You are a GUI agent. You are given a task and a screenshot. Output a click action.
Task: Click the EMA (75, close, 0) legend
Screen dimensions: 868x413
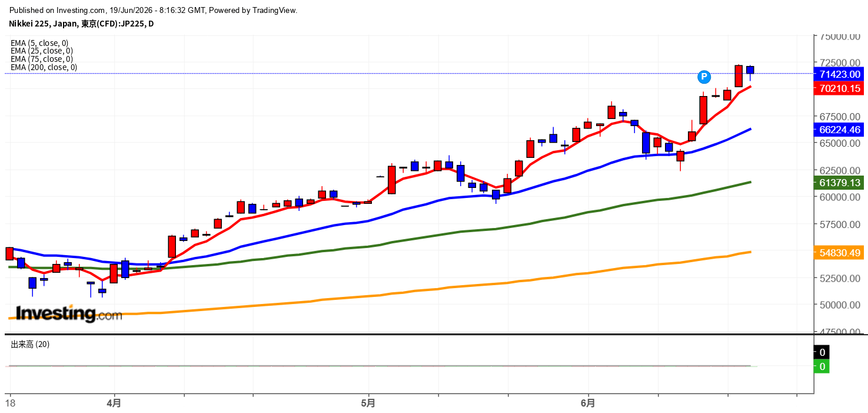(x=42, y=59)
